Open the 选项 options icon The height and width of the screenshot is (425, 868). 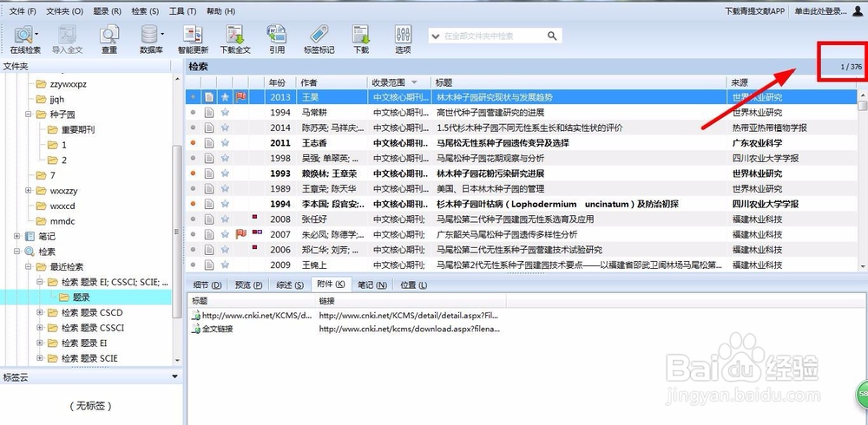403,39
